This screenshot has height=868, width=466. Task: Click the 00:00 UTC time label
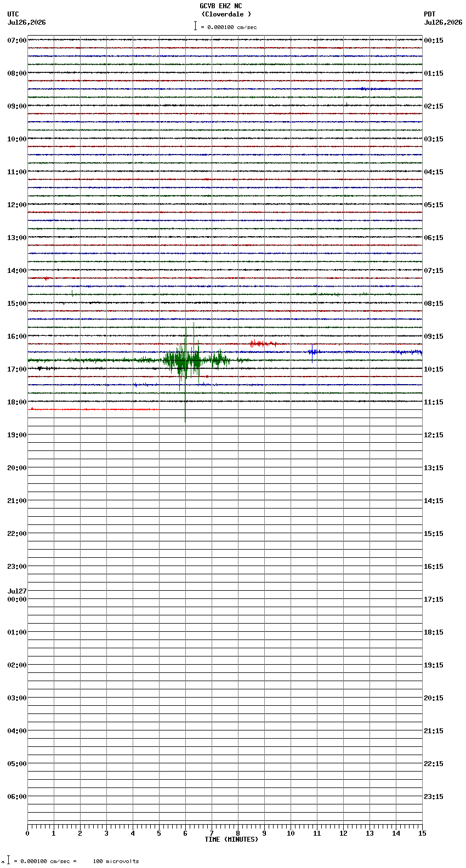17,599
